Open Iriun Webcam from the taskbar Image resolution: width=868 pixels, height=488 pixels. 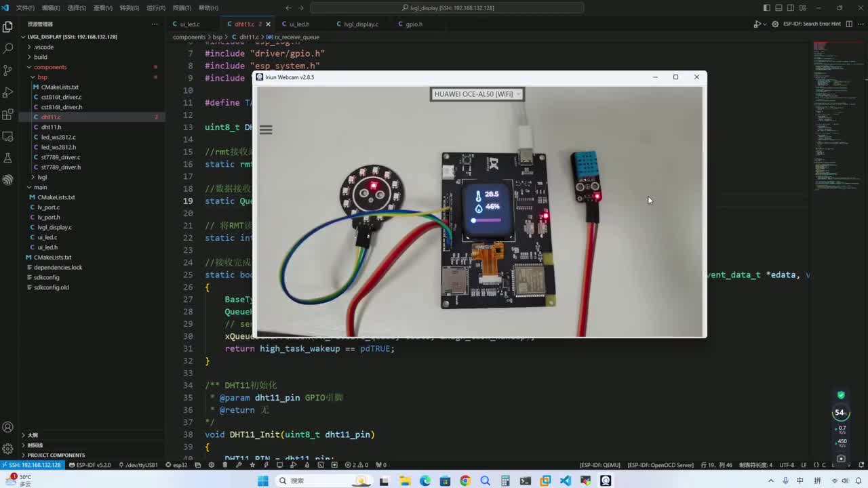(x=606, y=481)
